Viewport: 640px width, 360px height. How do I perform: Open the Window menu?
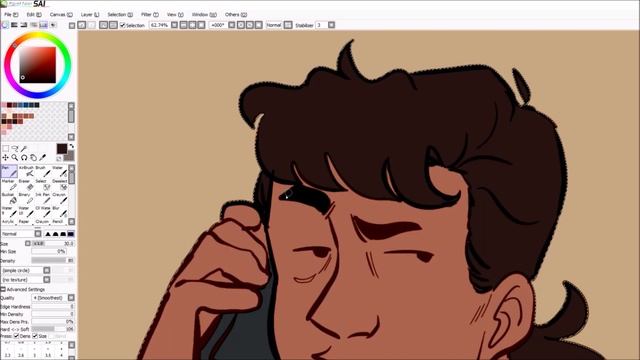pyautogui.click(x=204, y=14)
